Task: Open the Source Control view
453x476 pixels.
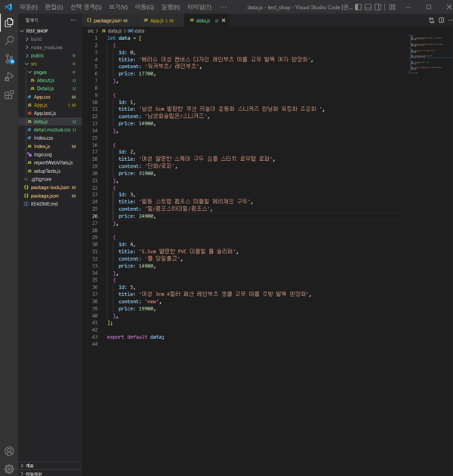Action: pyautogui.click(x=9, y=59)
